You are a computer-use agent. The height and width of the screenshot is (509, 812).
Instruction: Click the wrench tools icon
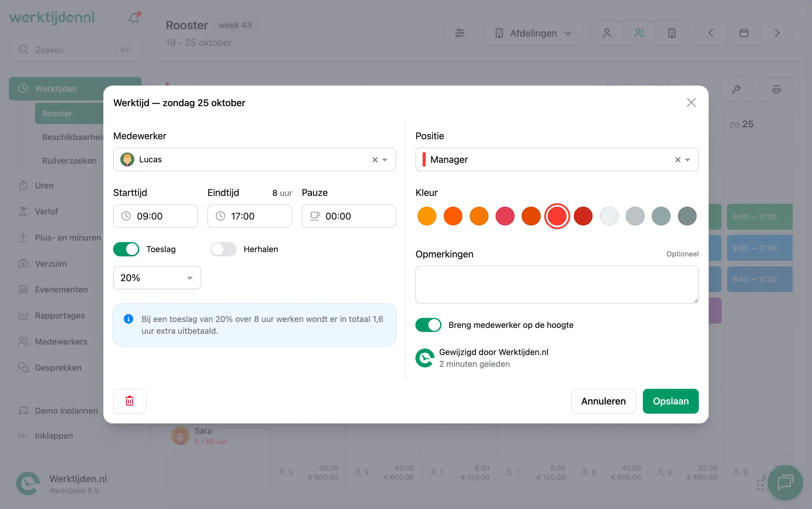point(736,89)
